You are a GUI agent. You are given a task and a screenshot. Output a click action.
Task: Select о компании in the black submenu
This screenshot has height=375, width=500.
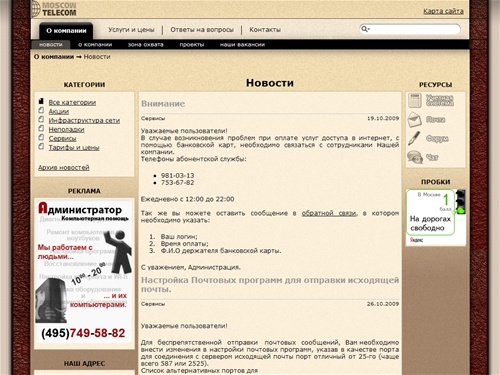95,45
